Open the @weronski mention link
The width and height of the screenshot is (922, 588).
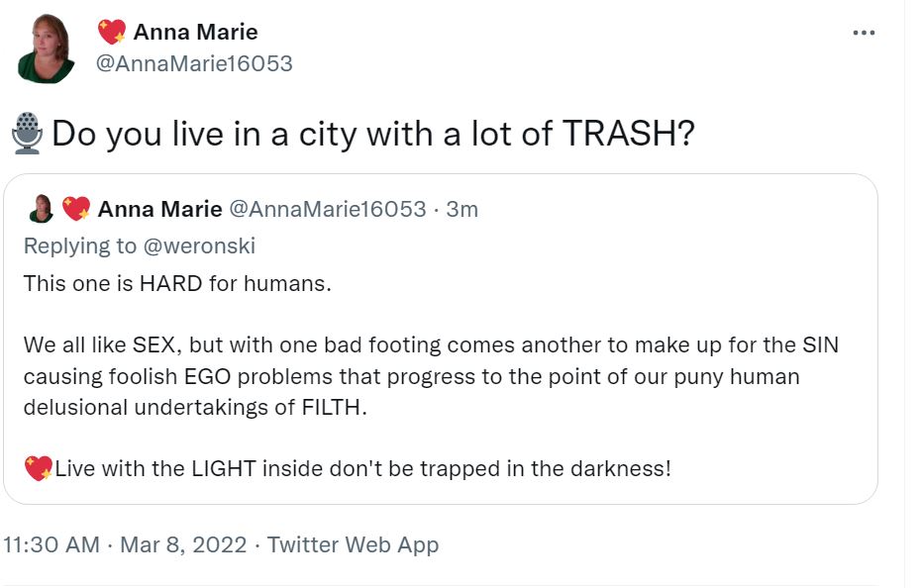209,245
